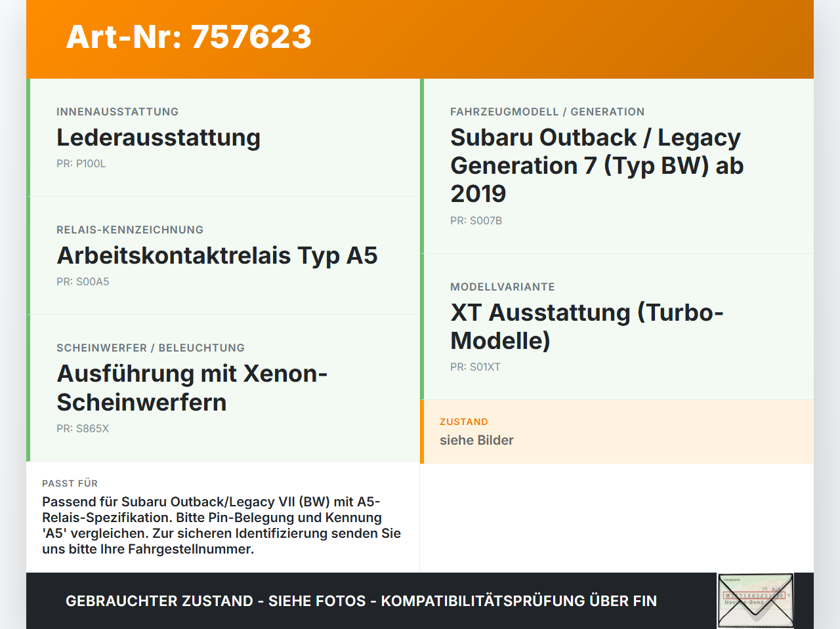Viewport: 840px width, 629px height.
Task: Select Ausführung mit Xenon-Scheinwerfern title
Action: click(192, 388)
